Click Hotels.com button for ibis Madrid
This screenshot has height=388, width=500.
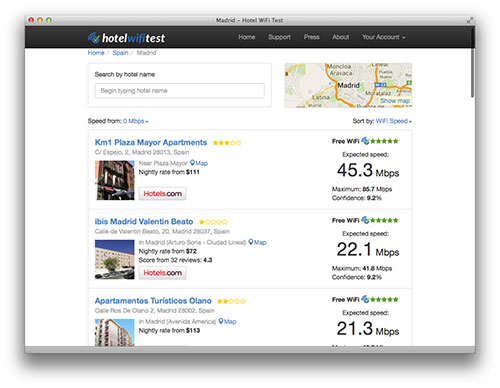162,273
